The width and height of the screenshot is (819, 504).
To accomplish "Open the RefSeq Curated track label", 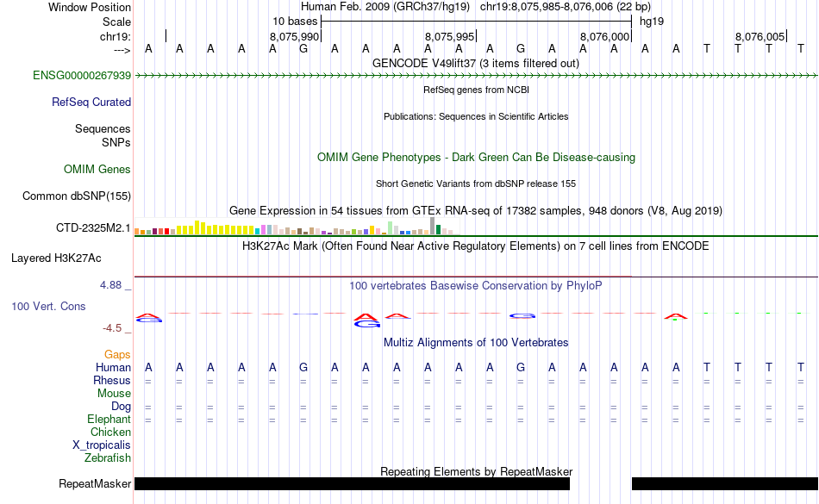I will click(x=91, y=103).
